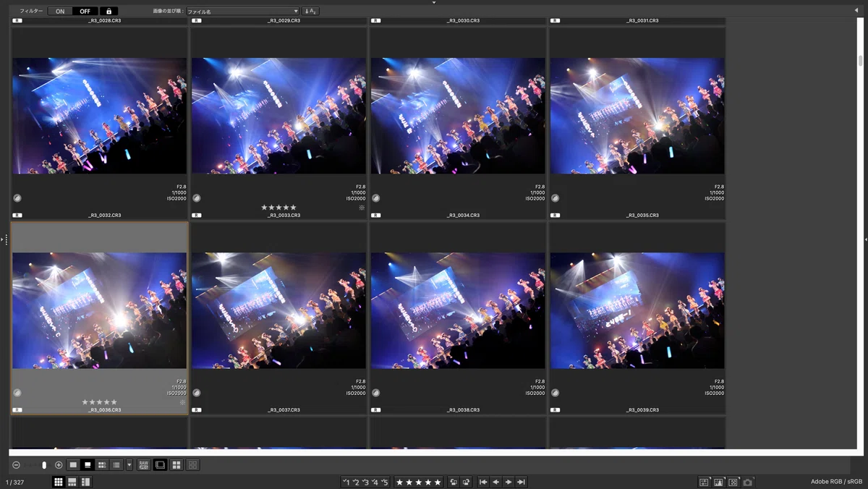868x489 pixels.
Task: Open the remote shooting camera icon
Action: (748, 482)
